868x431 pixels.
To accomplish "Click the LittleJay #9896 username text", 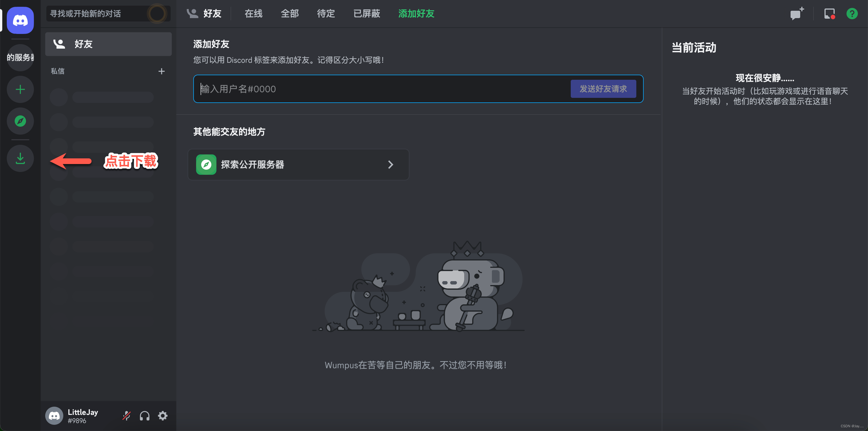I will 83,416.
